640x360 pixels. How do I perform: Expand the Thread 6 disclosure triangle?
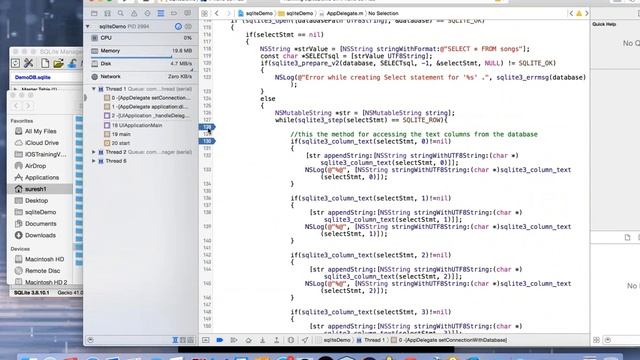(93, 161)
